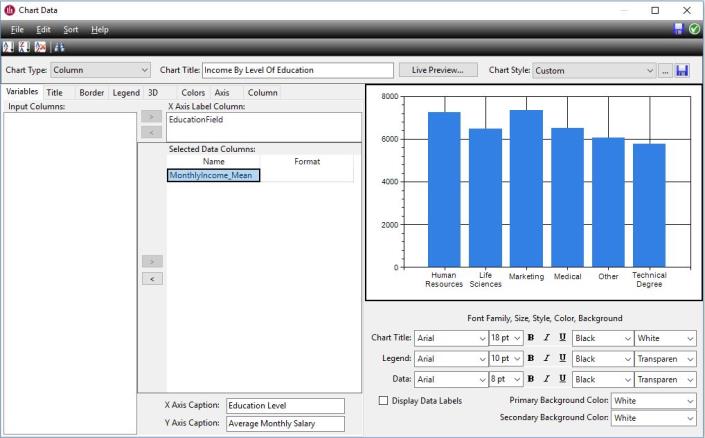Toggle italic for the Legend font

[x=545, y=359]
